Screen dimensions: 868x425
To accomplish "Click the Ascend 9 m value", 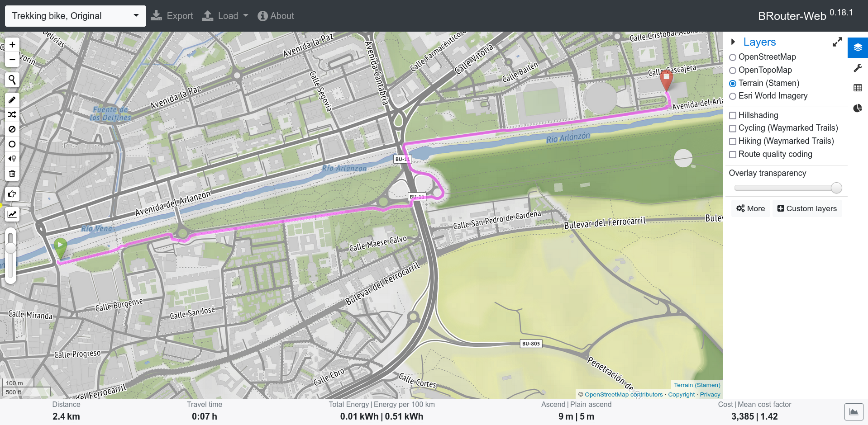I will pos(566,416).
